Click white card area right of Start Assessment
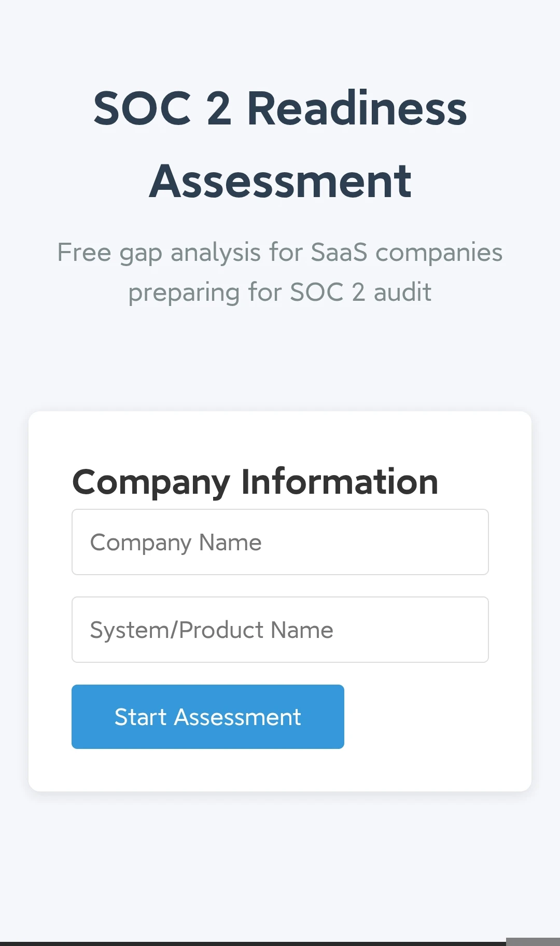Image resolution: width=560 pixels, height=946 pixels. pos(436,717)
